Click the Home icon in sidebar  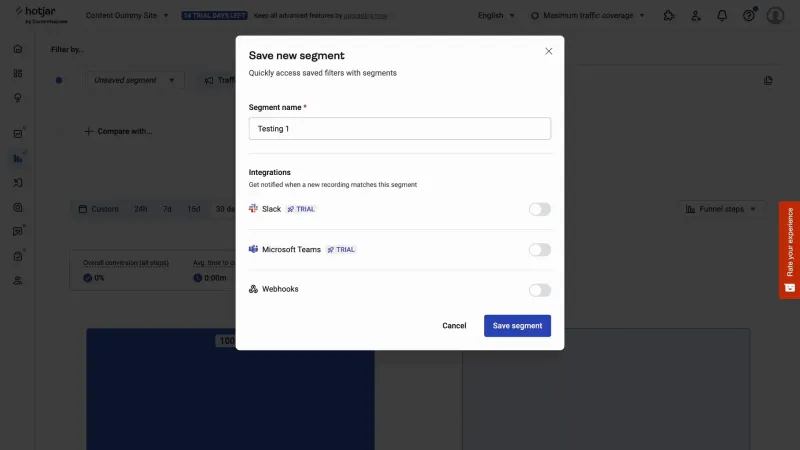(18, 49)
